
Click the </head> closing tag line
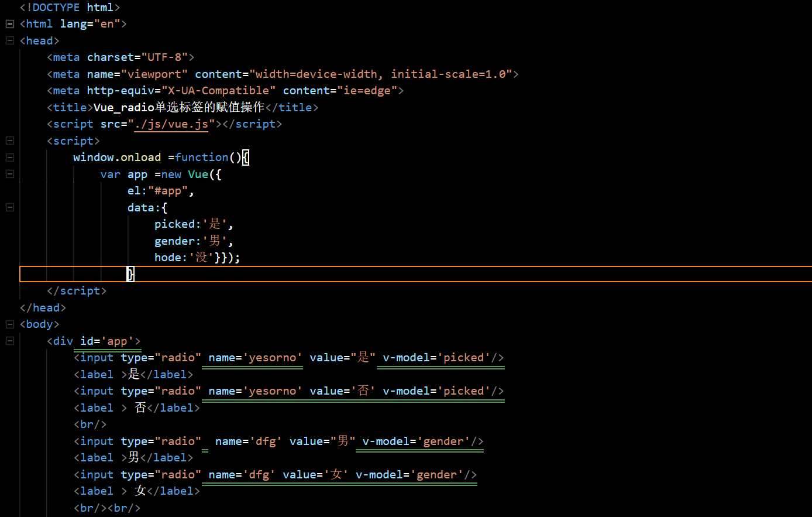click(43, 307)
